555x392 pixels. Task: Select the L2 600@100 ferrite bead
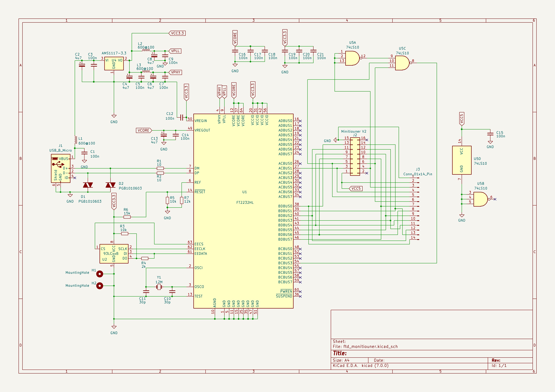[x=146, y=50]
